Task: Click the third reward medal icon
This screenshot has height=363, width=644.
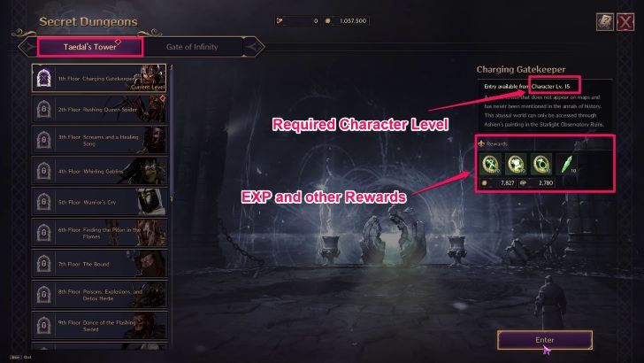Action: click(541, 164)
